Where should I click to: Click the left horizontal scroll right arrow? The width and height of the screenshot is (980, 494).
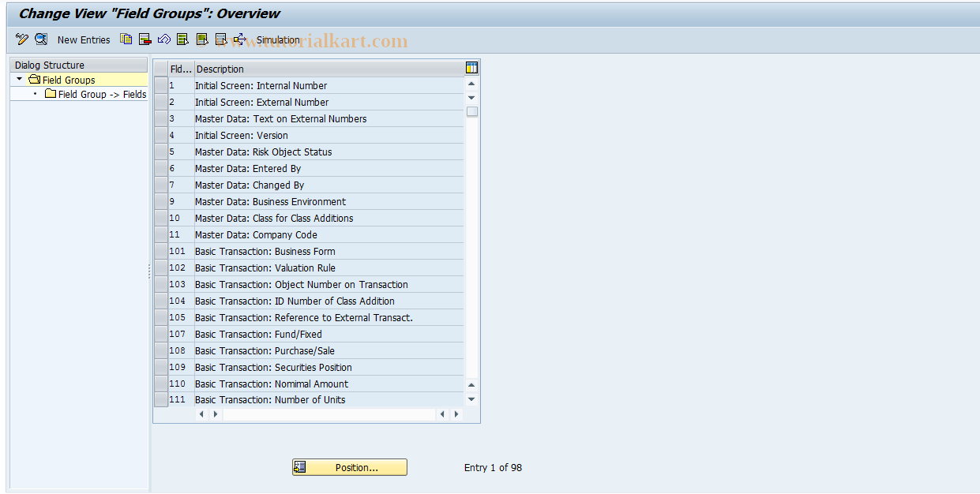click(x=216, y=414)
